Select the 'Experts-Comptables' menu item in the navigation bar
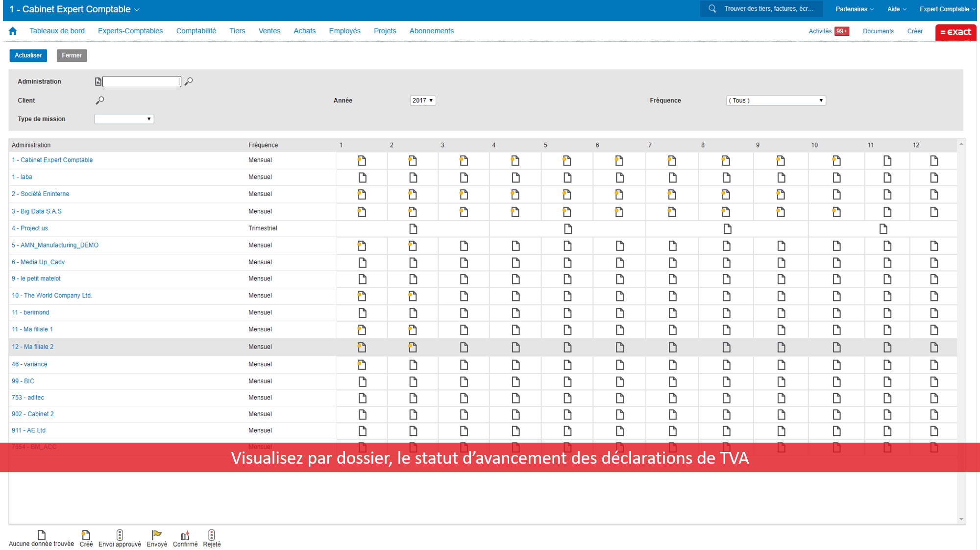This screenshot has height=550, width=980. click(129, 31)
